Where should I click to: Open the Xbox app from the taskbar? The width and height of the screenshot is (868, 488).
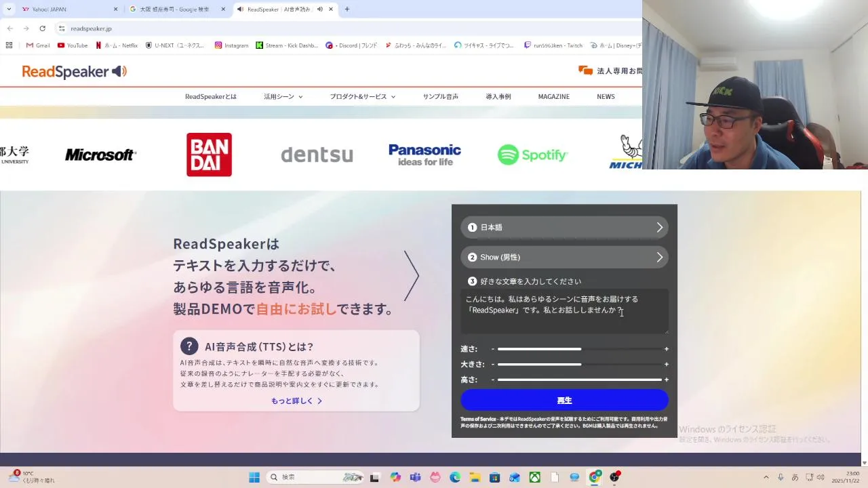pos(535,477)
